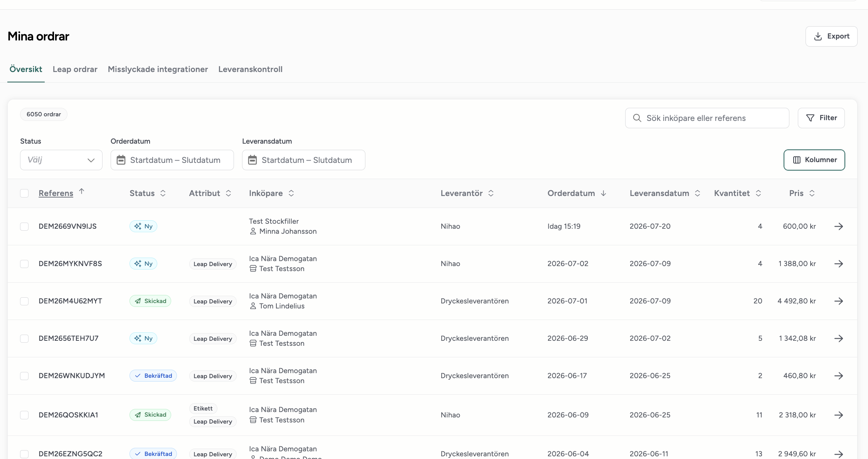868x459 pixels.
Task: Open order DEM26QOSKKIA1 via its arrow icon
Action: pos(839,415)
